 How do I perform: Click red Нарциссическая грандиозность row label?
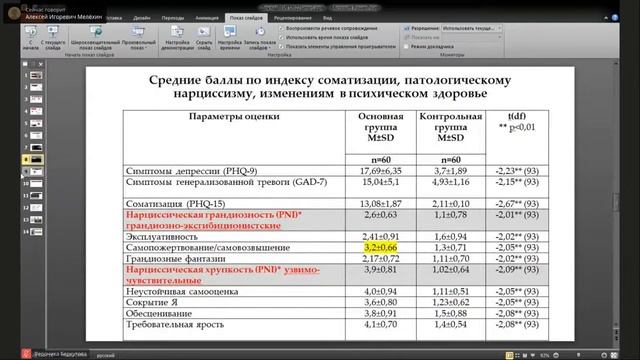214,220
